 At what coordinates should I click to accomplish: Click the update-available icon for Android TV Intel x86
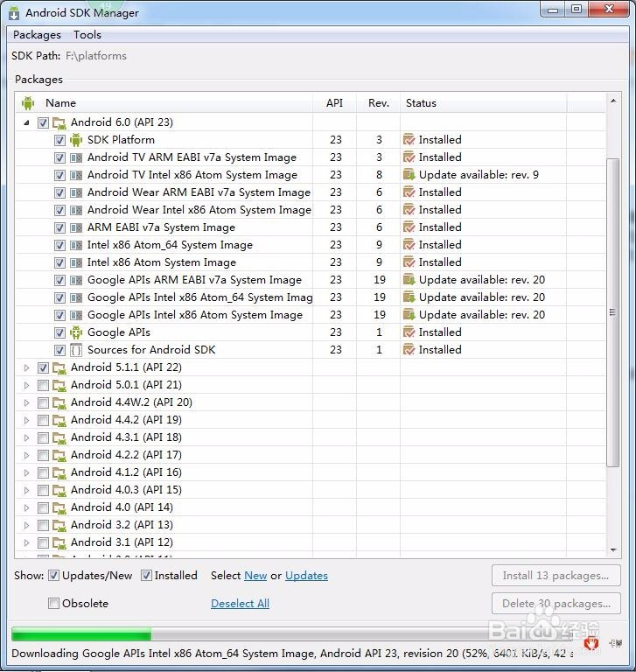[x=409, y=175]
